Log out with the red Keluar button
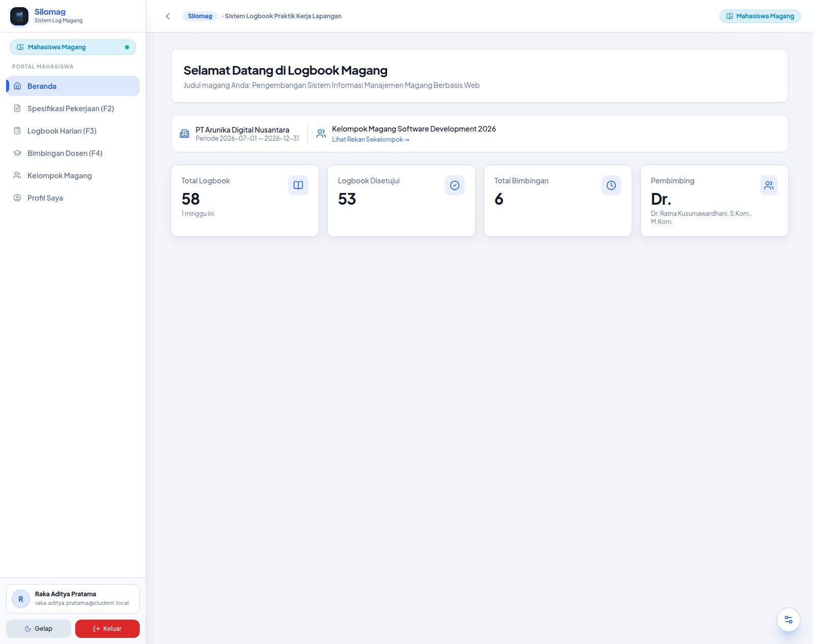The height and width of the screenshot is (644, 813). click(x=107, y=629)
